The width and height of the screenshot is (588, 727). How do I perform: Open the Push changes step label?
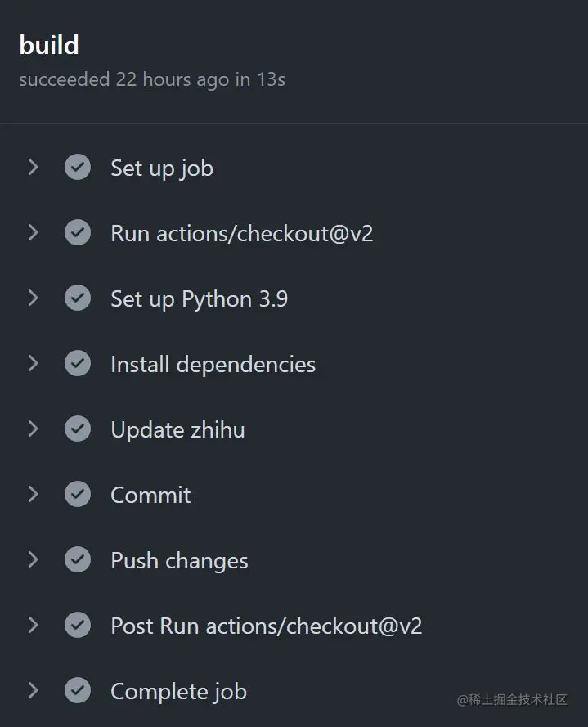pos(179,561)
